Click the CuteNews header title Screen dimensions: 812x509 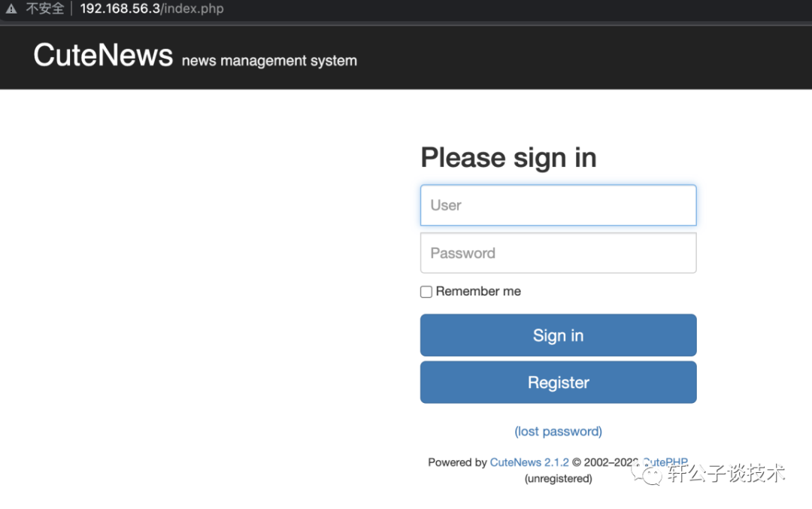tap(103, 55)
